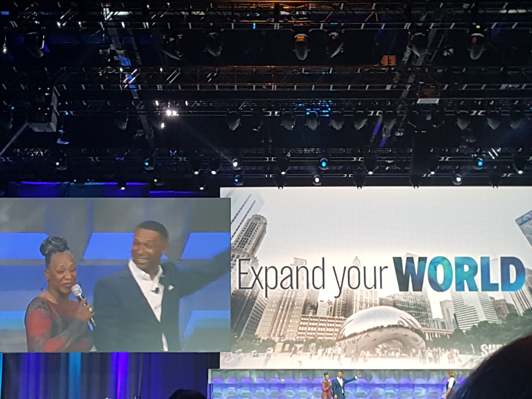532x399 pixels.
Task: Click the bright white spotlight in the rigging
Action: tap(169, 113)
